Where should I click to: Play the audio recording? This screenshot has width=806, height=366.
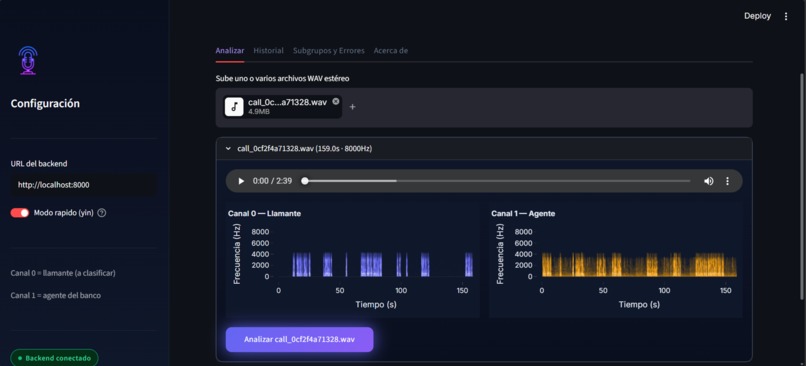(241, 181)
